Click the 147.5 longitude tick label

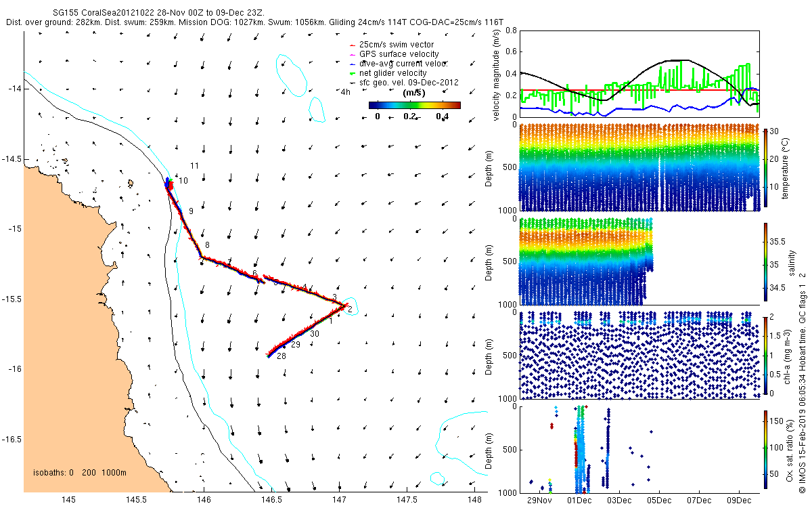coord(406,500)
